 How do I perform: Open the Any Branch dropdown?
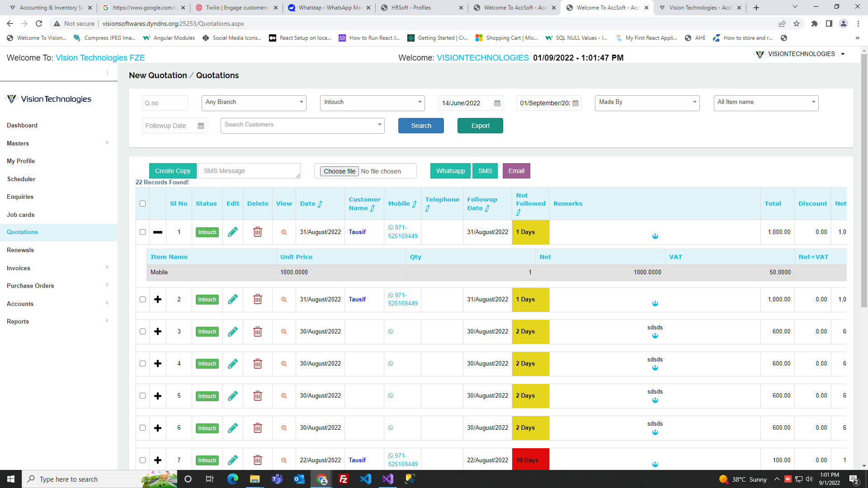coord(254,103)
